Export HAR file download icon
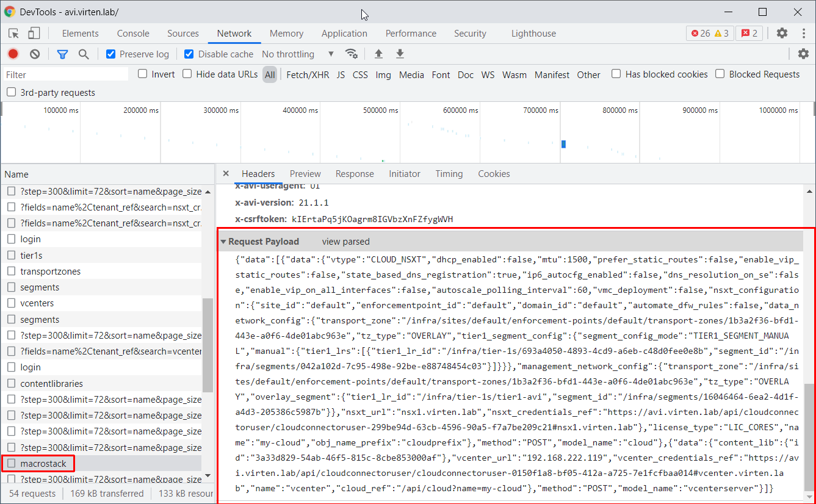816x504 pixels. 400,54
